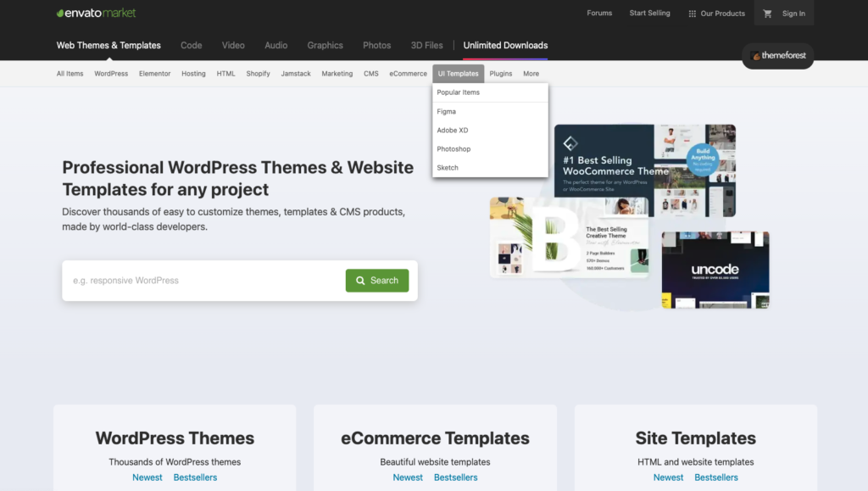This screenshot has height=491, width=868.
Task: Open the Photos category
Action: (377, 46)
